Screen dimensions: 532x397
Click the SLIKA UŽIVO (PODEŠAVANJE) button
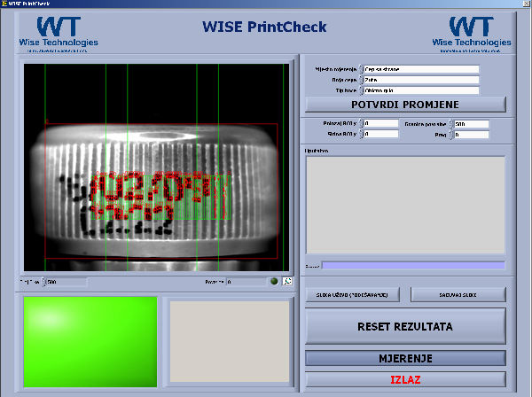(352, 295)
